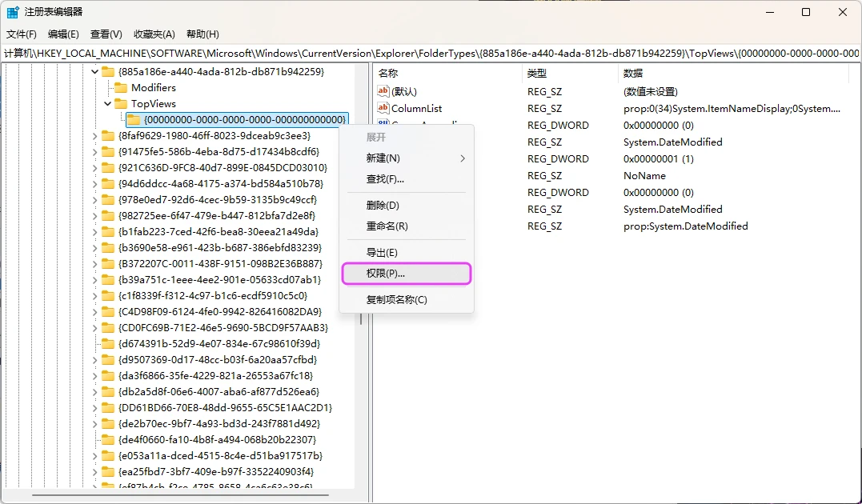
Task: Collapse the {885a186e-a440-4ada-812b-db871b942259} key
Action: (x=94, y=71)
